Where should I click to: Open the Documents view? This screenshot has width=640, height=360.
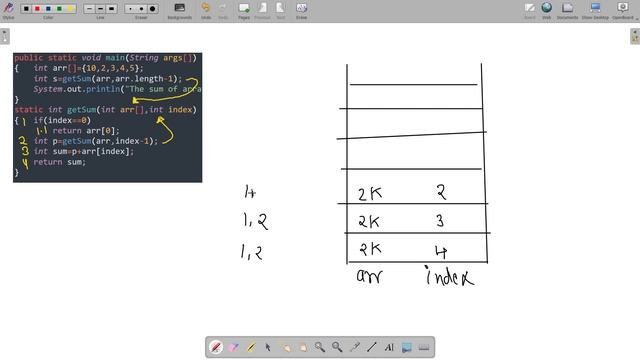(567, 10)
